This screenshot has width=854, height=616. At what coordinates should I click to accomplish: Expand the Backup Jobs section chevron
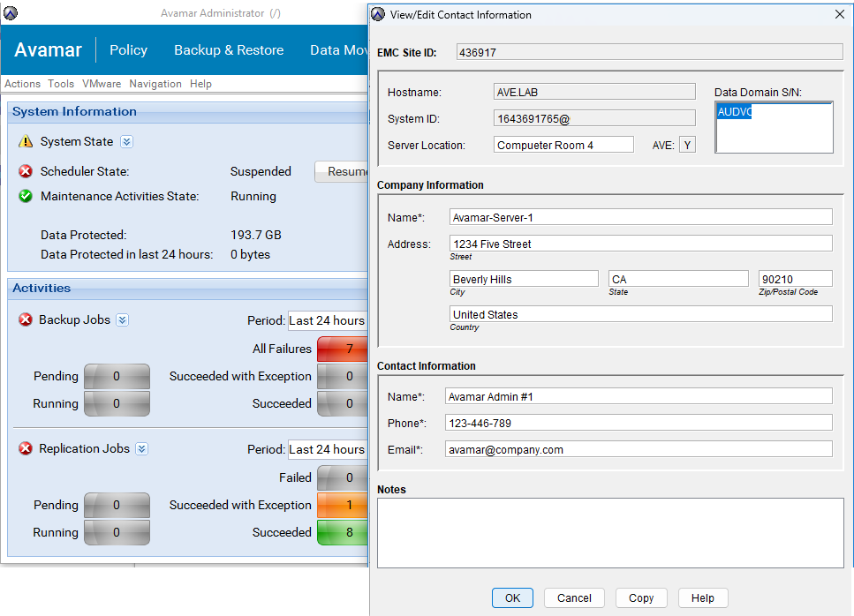[123, 320]
